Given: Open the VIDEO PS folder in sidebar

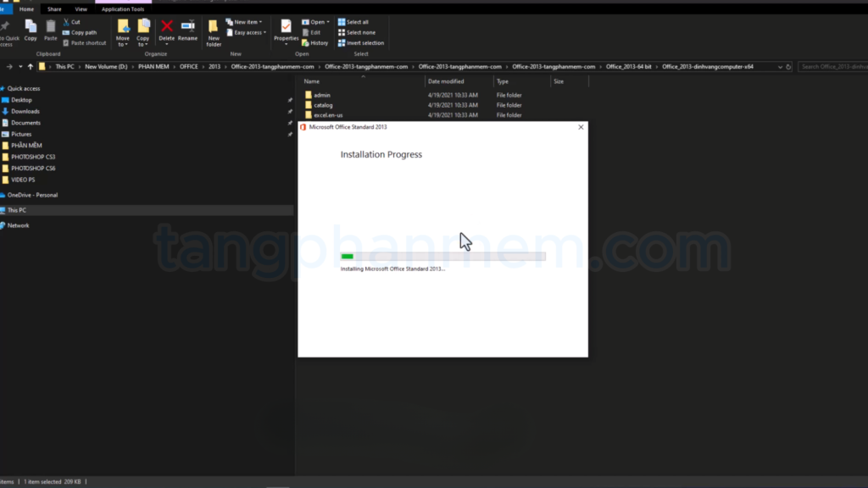Looking at the screenshot, I should coord(23,180).
